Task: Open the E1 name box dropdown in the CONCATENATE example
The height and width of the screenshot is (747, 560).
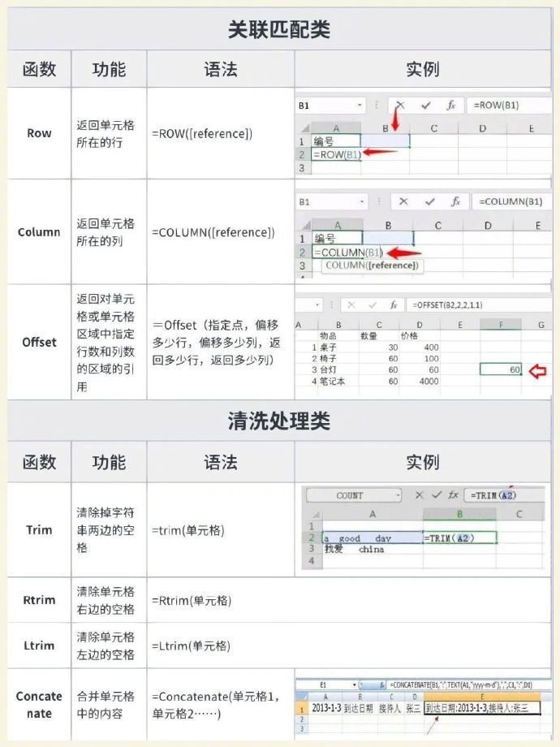Action: click(x=354, y=685)
